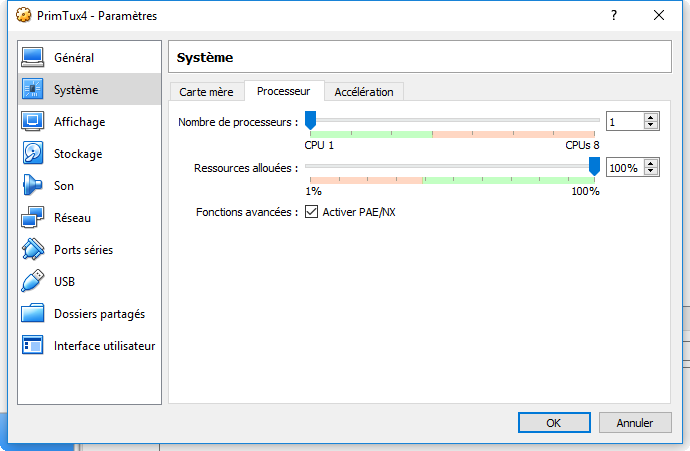
Task: Click the Annuler button
Action: [635, 423]
